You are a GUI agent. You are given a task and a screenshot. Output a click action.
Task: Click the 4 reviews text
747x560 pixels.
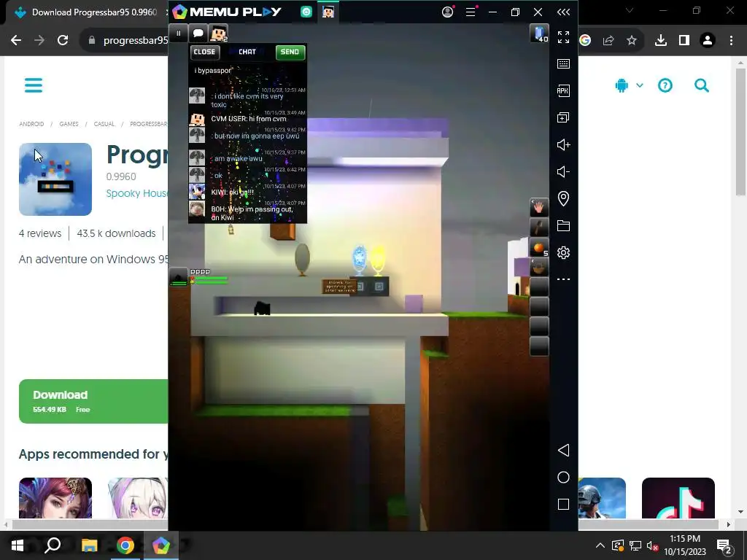pos(40,233)
